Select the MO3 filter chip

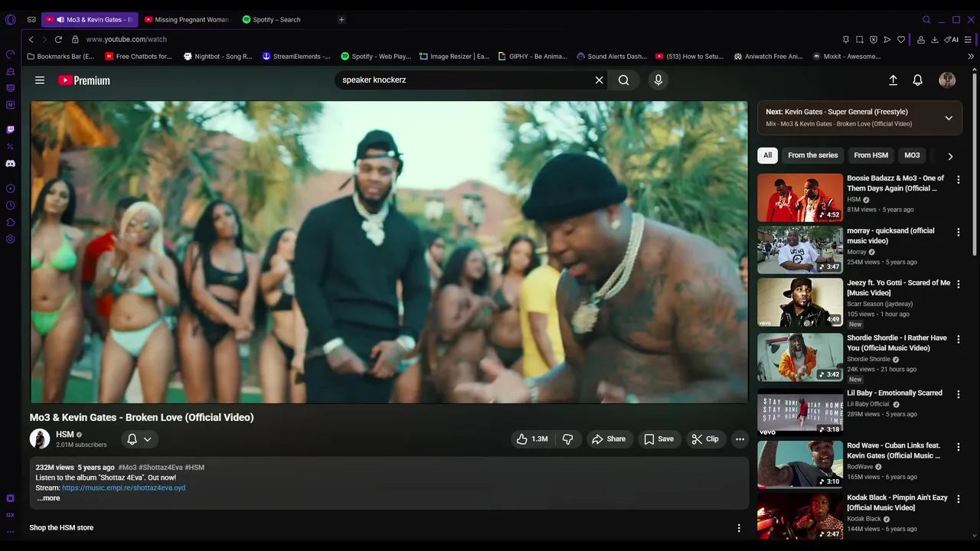[x=912, y=155]
